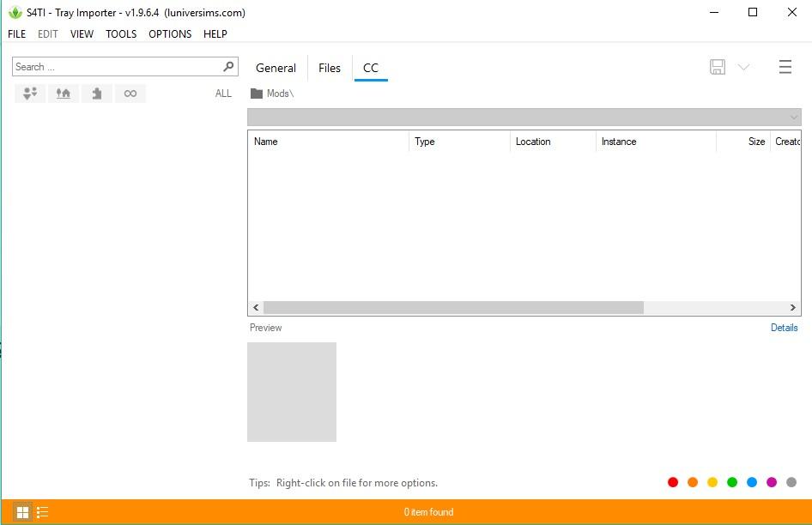Open the FILE menu

point(16,34)
